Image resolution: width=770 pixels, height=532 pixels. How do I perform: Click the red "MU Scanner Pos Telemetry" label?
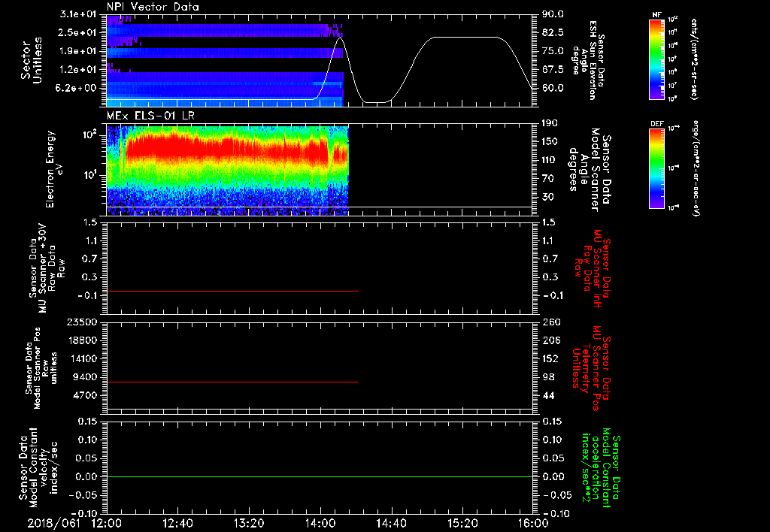coord(592,368)
